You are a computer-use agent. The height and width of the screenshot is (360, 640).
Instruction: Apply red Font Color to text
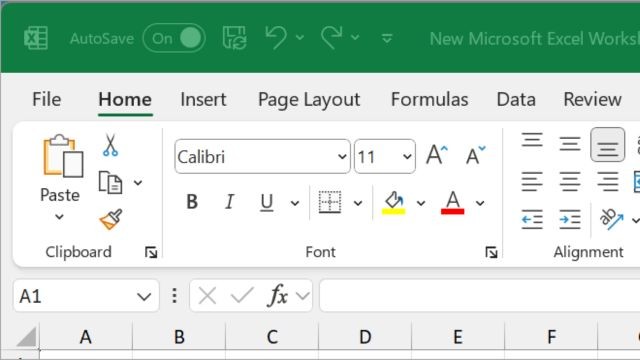click(x=453, y=202)
